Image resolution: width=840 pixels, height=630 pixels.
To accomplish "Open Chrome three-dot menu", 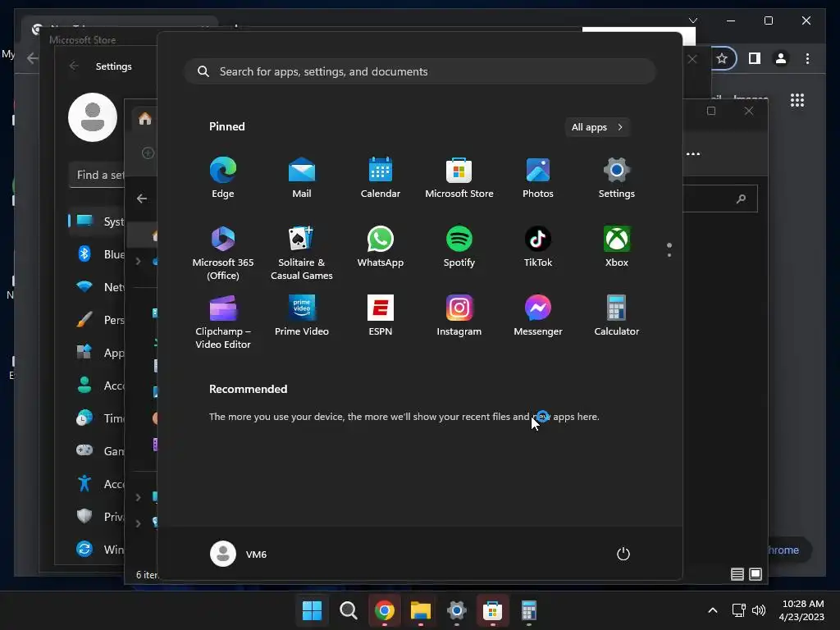I will (807, 58).
